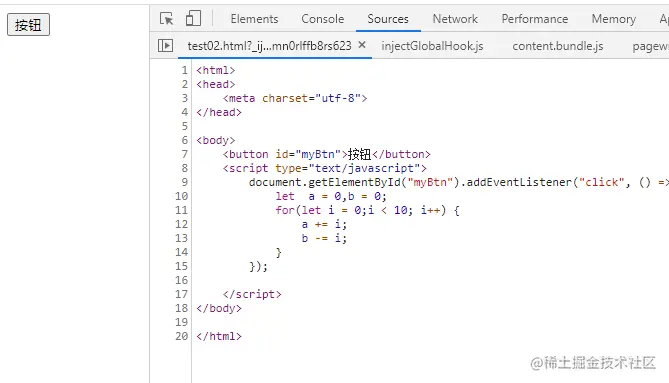The height and width of the screenshot is (383, 669).
Task: Activate the inspect element picker icon
Action: point(166,19)
